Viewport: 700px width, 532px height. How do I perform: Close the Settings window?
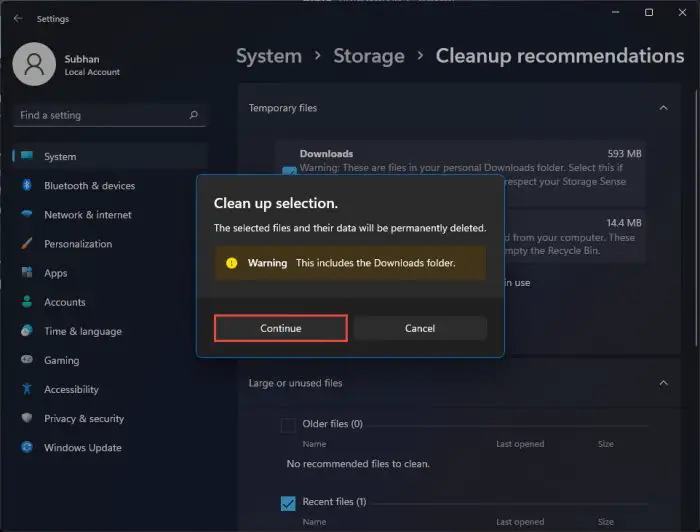(682, 12)
